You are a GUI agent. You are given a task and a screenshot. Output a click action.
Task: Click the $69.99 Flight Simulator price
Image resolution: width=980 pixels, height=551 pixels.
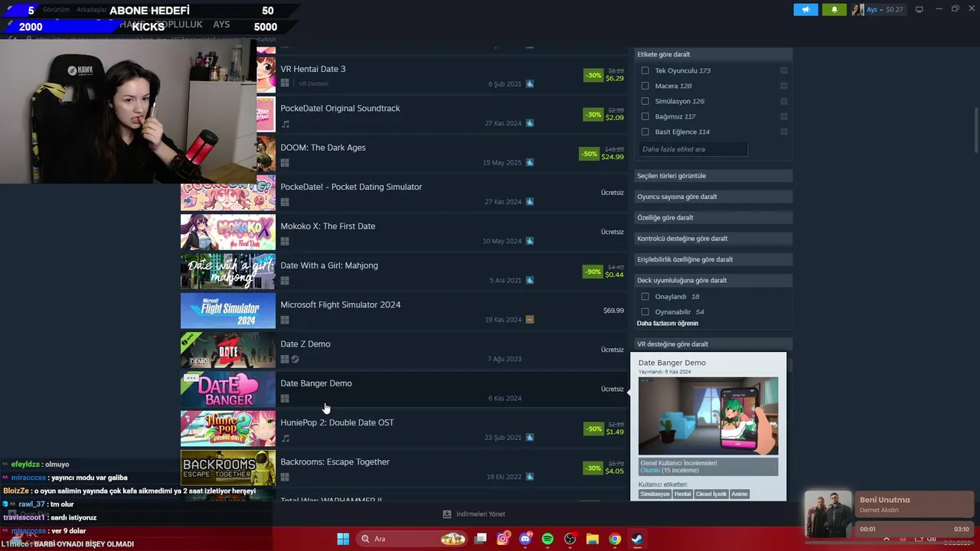pos(613,311)
